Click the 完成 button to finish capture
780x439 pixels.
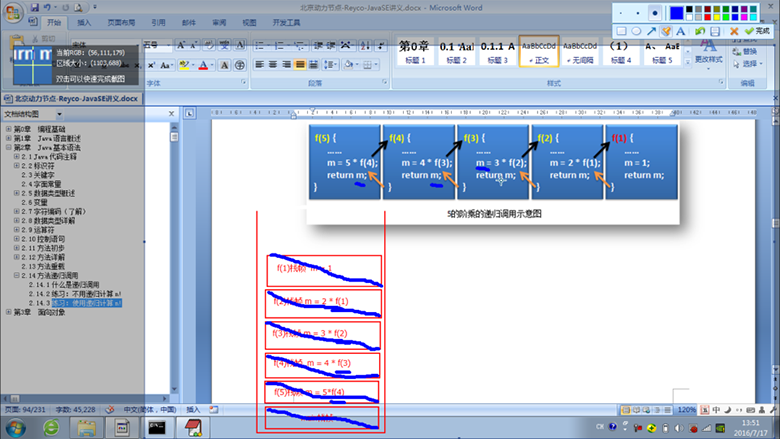[757, 31]
